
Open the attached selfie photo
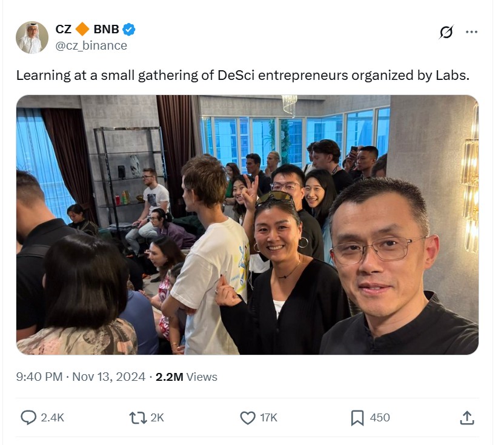pyautogui.click(x=248, y=225)
